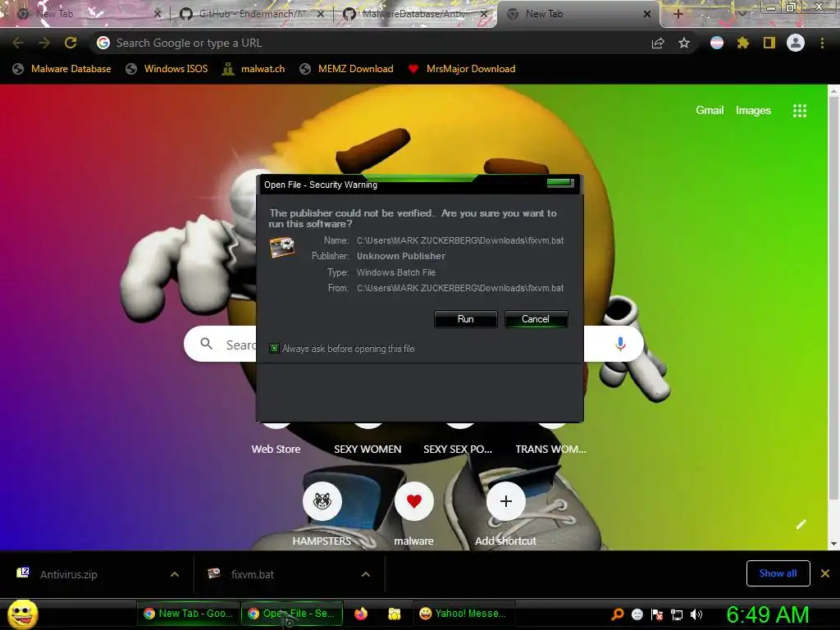Open HAMPSTERS shortcut icon

[x=322, y=501]
